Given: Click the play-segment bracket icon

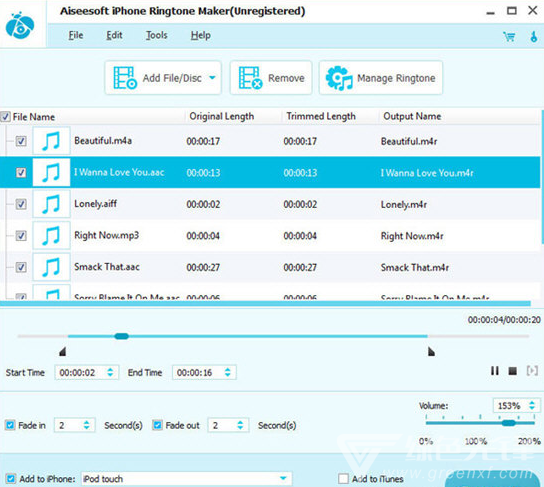Looking at the screenshot, I should click(532, 371).
